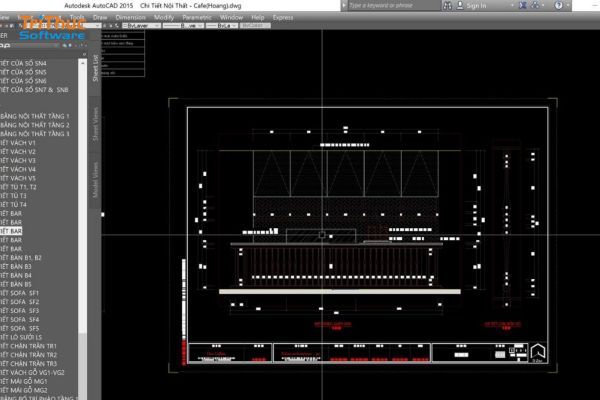This screenshot has height=400, width=600.
Task: Select sheet 'VÁCH V5'
Action: pyautogui.click(x=18, y=178)
